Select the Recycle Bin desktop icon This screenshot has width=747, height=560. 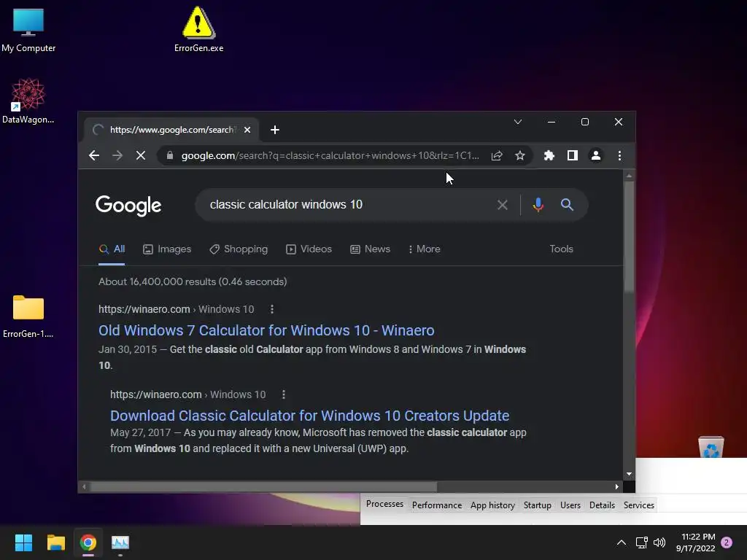pos(711,447)
